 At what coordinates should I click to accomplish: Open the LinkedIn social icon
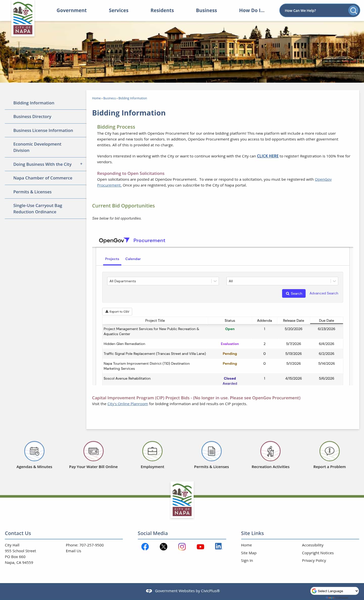[219, 546]
